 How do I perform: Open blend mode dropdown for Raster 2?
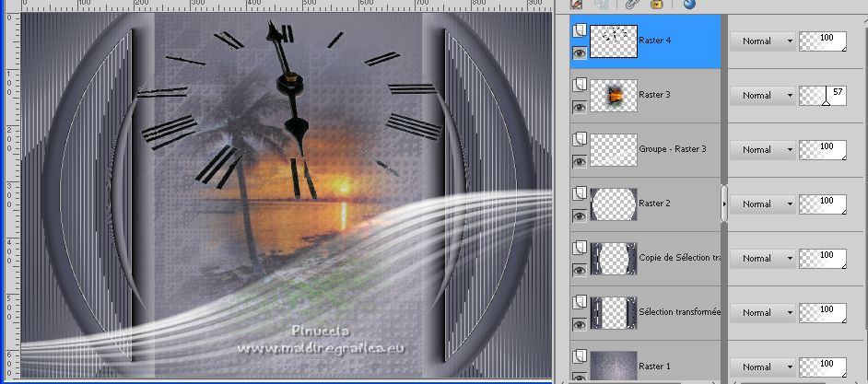tap(763, 204)
